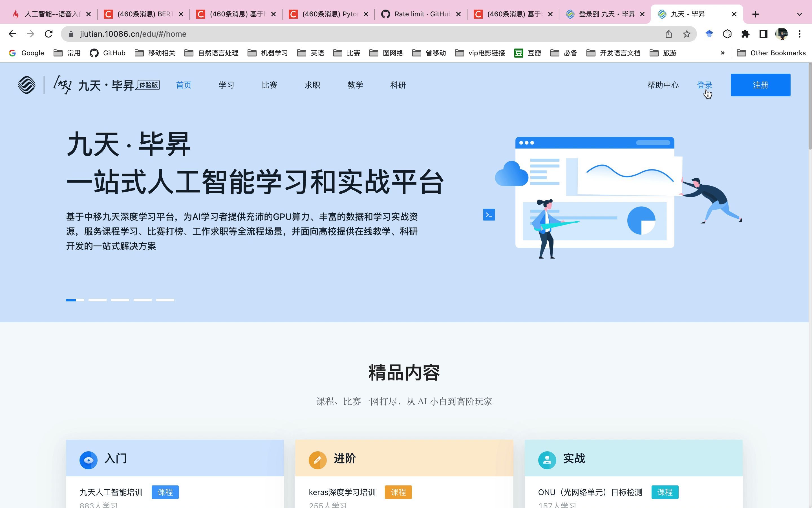Open the ONU（光网络单元）目标检测 course
812x508 pixels.
point(590,492)
